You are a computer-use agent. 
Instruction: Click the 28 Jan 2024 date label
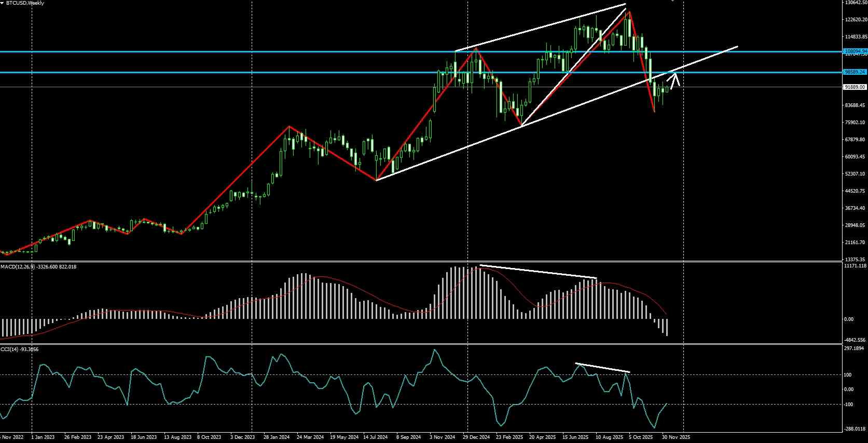277,437
